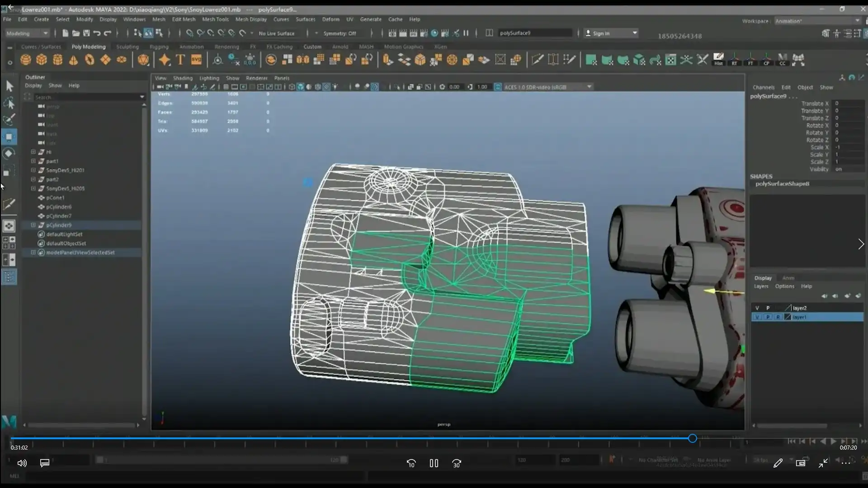The height and width of the screenshot is (488, 868).
Task: Click the polygon sphere shelf icon
Action: click(26, 60)
